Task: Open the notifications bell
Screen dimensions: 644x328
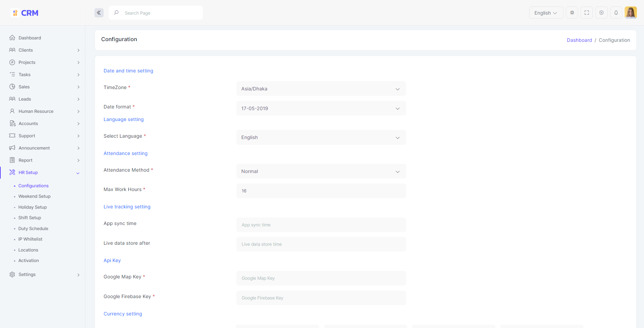Action: 616,13
